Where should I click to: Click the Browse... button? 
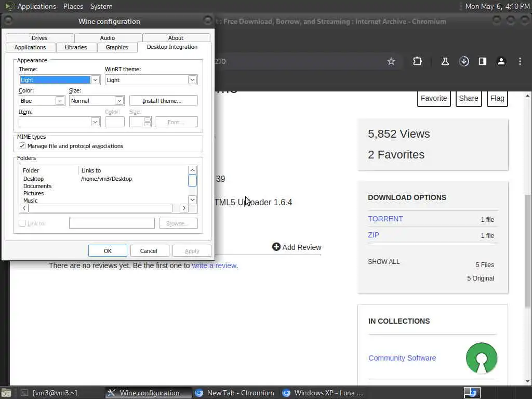click(178, 223)
